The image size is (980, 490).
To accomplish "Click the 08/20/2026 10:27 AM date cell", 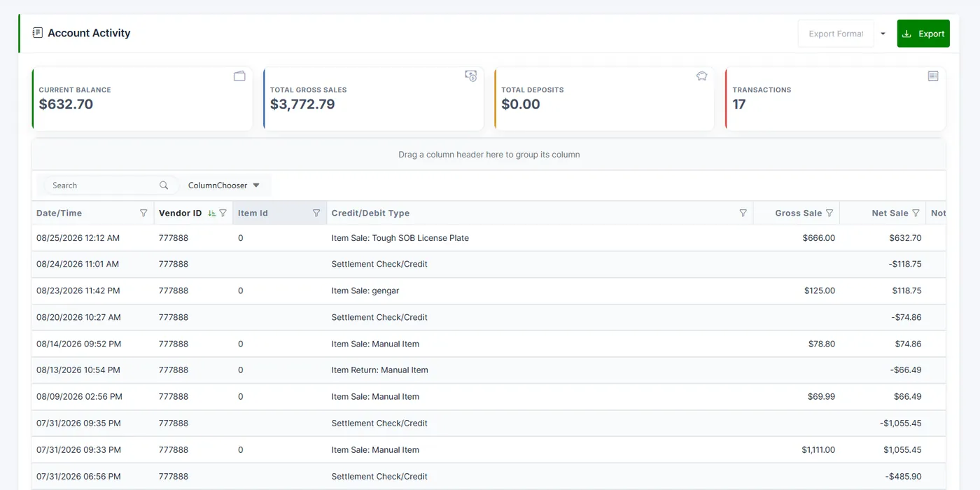I will point(93,317).
